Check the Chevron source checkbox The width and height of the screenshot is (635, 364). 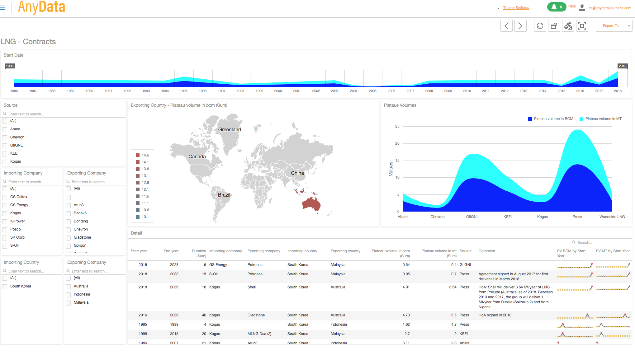coord(5,137)
